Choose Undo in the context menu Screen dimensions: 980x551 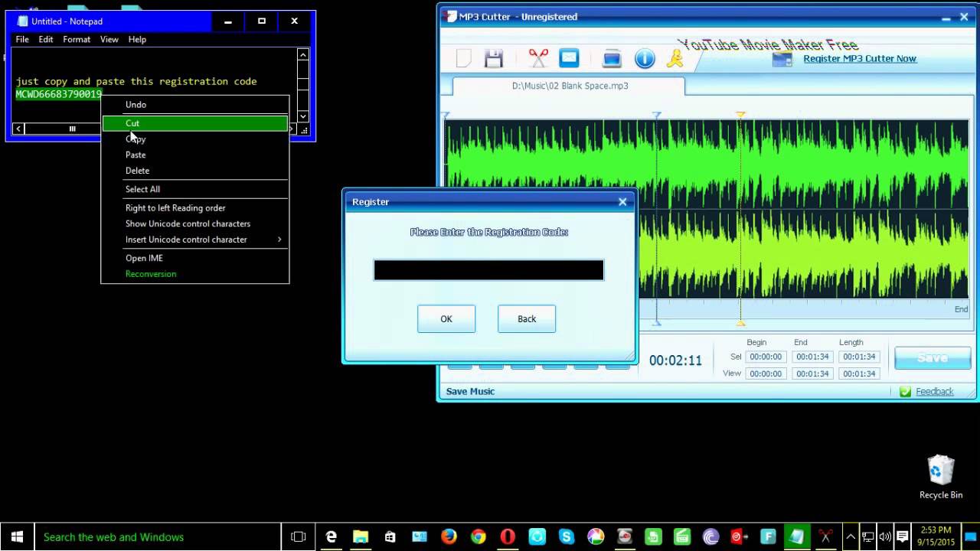[195, 105]
